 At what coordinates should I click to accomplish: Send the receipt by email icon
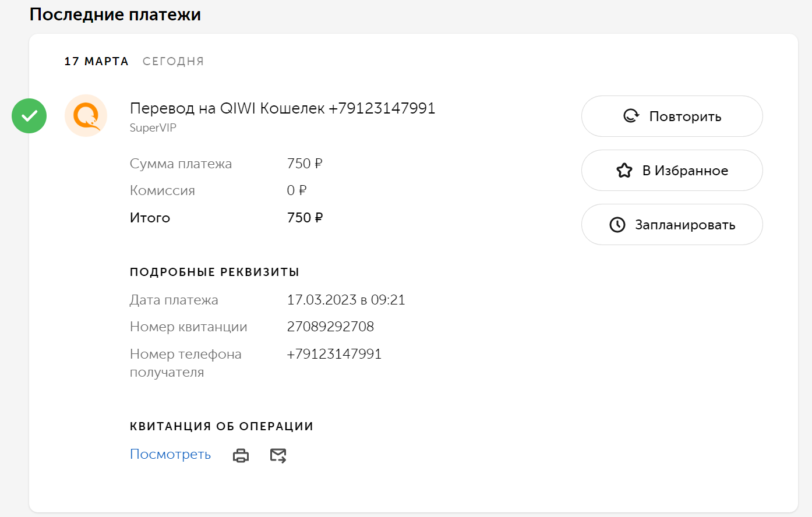[278, 455]
